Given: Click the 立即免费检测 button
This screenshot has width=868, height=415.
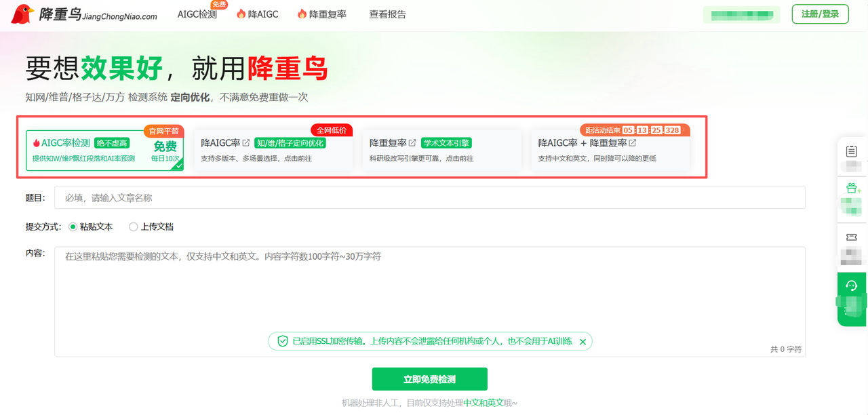Looking at the screenshot, I should [x=429, y=379].
